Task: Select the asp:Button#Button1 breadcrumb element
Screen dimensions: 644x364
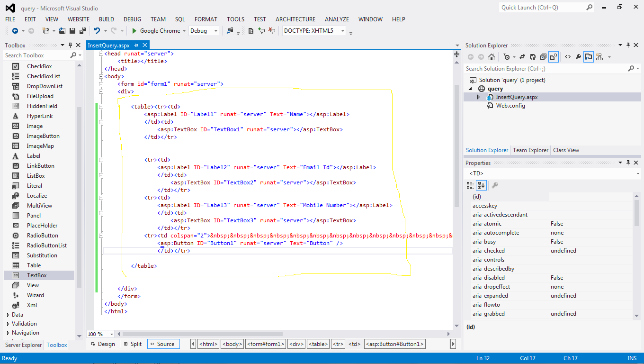Action: [x=394, y=344]
